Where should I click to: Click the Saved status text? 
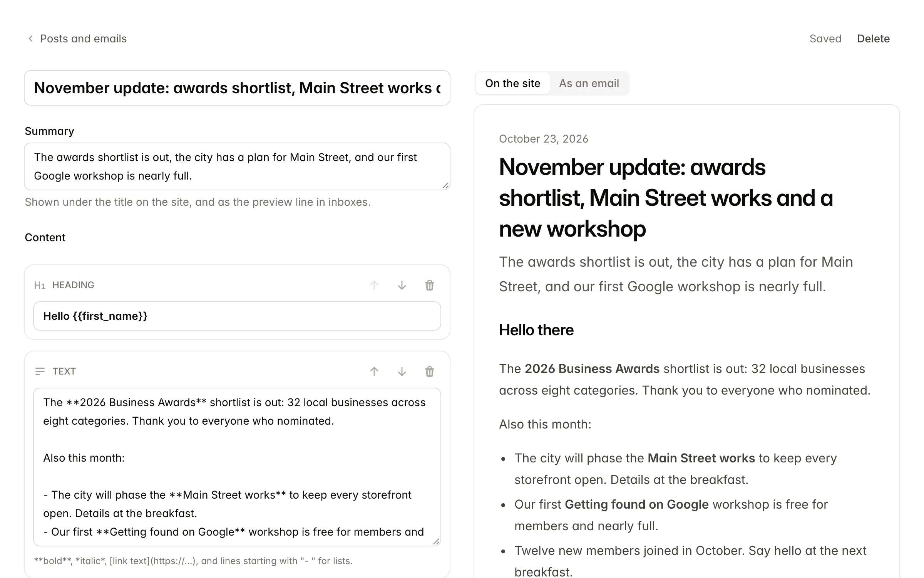pyautogui.click(x=825, y=39)
